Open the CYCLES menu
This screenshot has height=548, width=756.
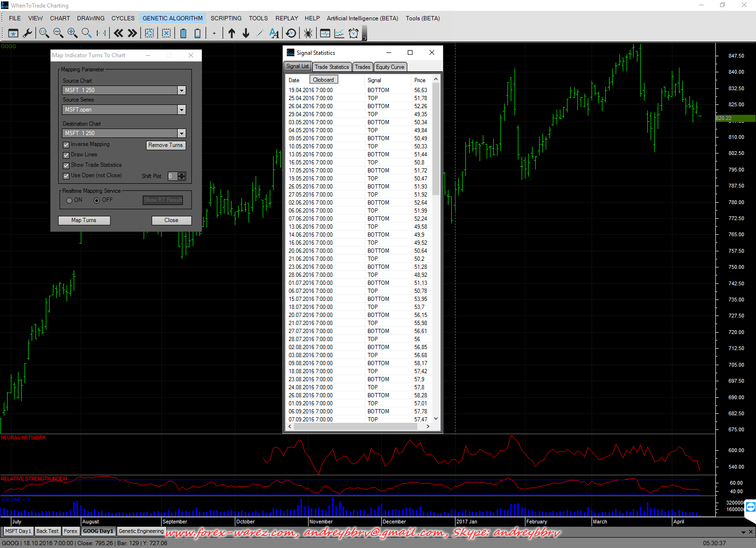tap(123, 18)
